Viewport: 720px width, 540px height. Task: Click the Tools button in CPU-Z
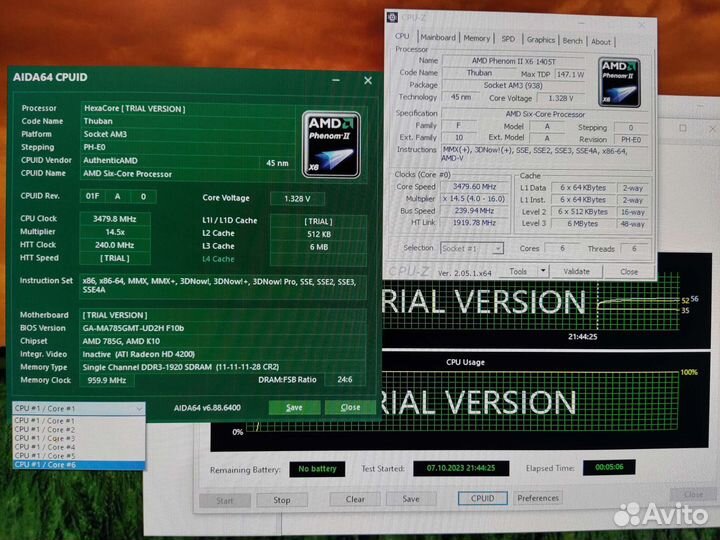pyautogui.click(x=518, y=271)
